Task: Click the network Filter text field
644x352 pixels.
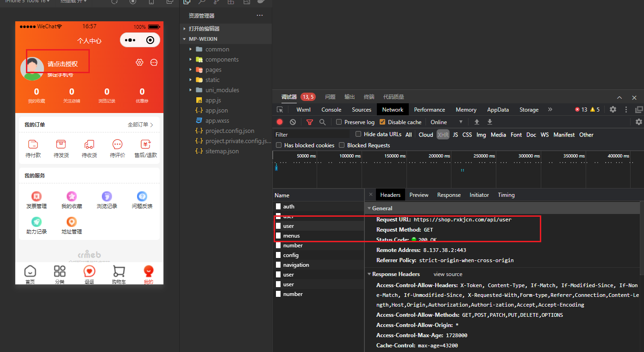Action: tap(312, 134)
